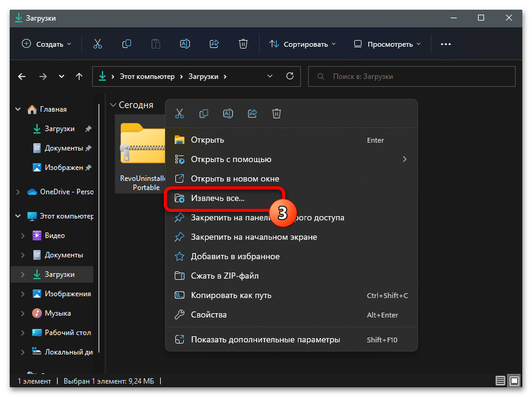Choose Сжать в ZIP-файл
Screen dimensions: 532x397
coord(291,276)
